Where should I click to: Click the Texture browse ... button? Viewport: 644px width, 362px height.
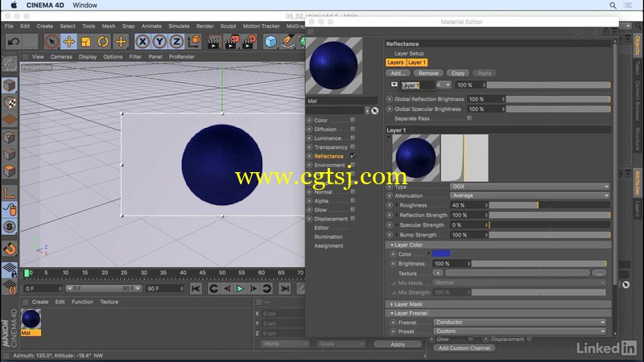click(599, 274)
